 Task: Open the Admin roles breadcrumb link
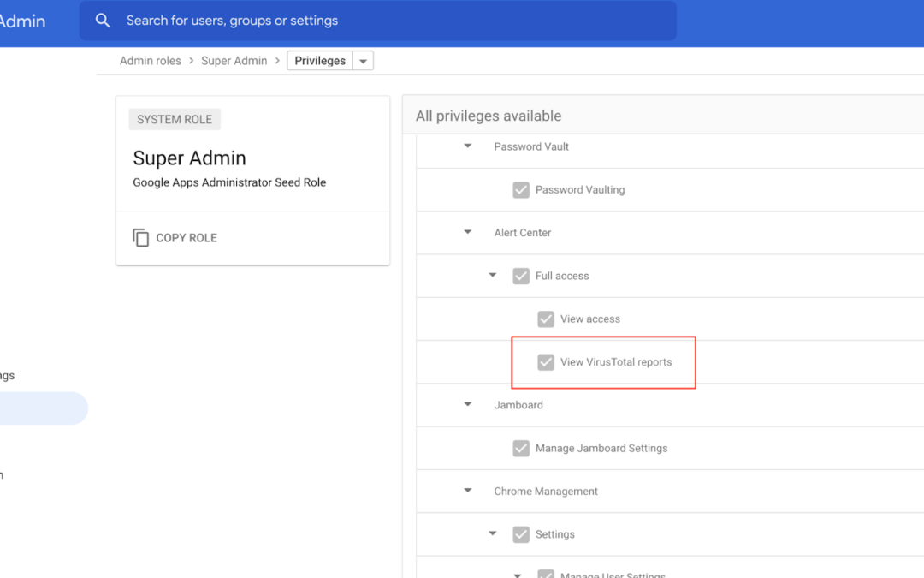(151, 61)
